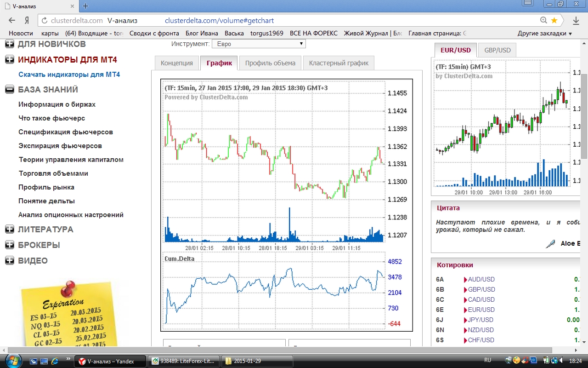The width and height of the screenshot is (588, 368).
Task: Open Internet Explorer from the taskbar
Action: pyautogui.click(x=55, y=361)
